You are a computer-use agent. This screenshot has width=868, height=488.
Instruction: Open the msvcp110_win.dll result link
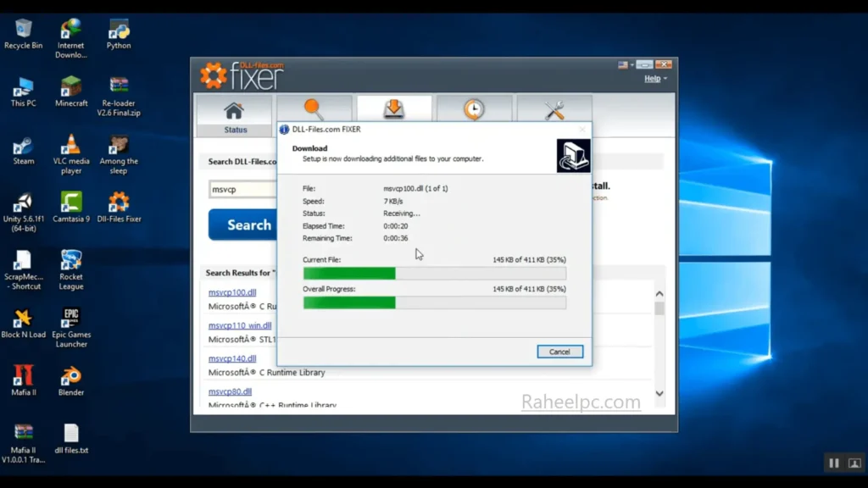coord(240,325)
